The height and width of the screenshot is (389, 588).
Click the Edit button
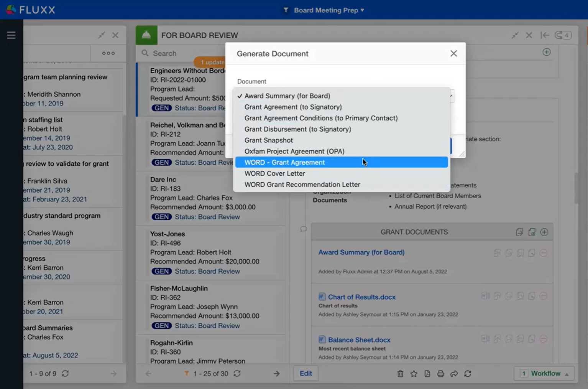pyautogui.click(x=306, y=374)
